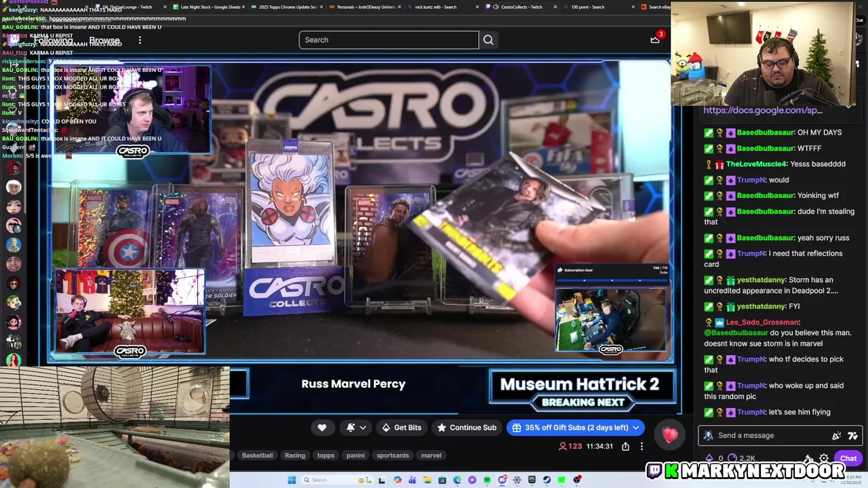
Task: Go to the Following page
Action: click(54, 40)
